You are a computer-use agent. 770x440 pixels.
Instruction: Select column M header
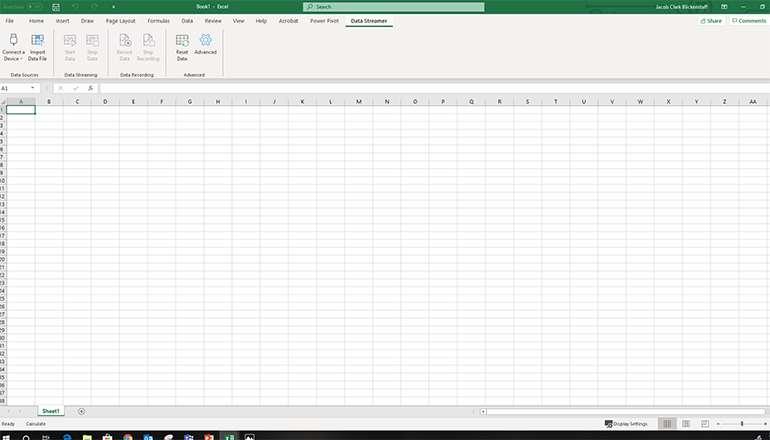[x=359, y=101]
